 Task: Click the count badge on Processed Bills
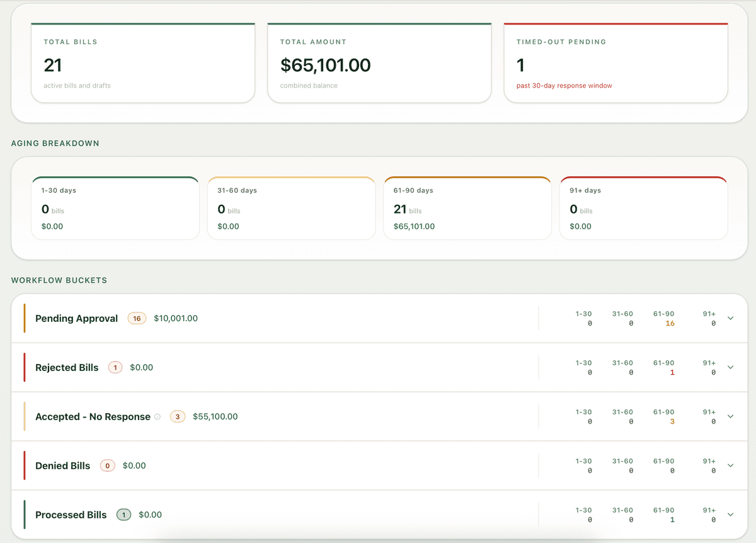point(124,515)
